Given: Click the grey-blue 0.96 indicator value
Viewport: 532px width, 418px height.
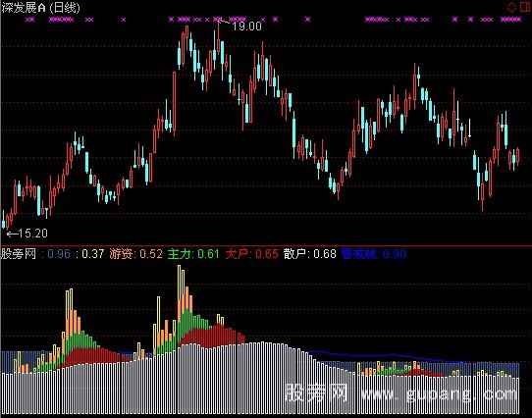Looking at the screenshot, I should pyautogui.click(x=59, y=254).
